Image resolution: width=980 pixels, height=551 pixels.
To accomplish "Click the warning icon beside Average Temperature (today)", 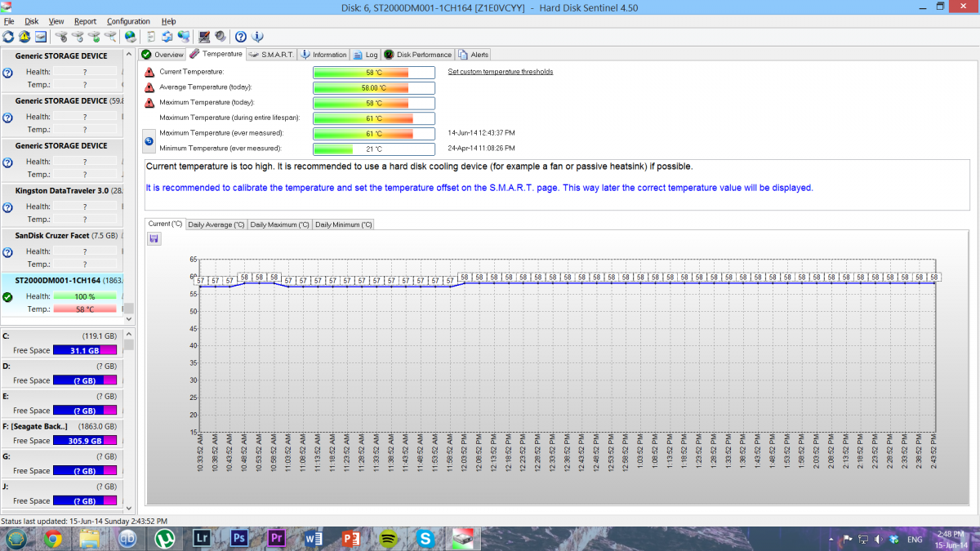I will click(x=149, y=87).
